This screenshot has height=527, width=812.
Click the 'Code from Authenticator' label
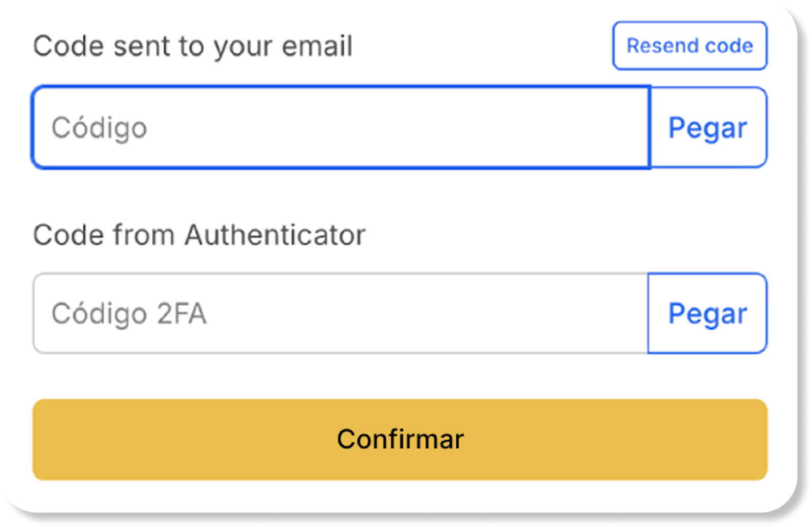[x=199, y=235]
